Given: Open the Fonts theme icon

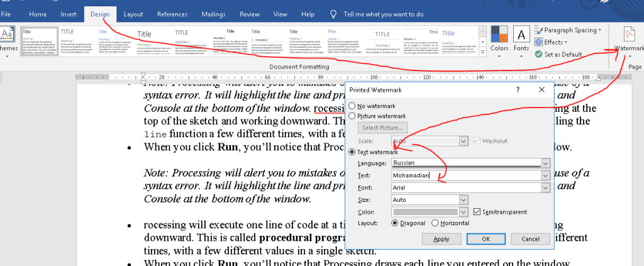Looking at the screenshot, I should pyautogui.click(x=521, y=35).
